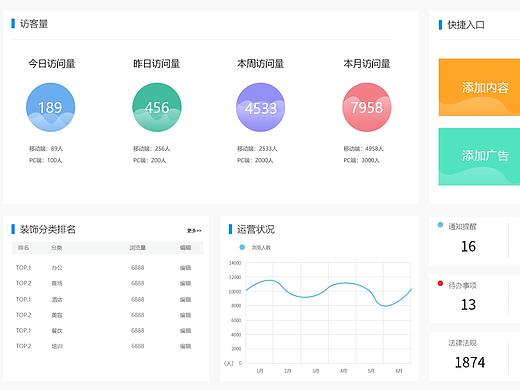
Task: Click 移动端：89人 under today's visits
Action: [x=46, y=149]
